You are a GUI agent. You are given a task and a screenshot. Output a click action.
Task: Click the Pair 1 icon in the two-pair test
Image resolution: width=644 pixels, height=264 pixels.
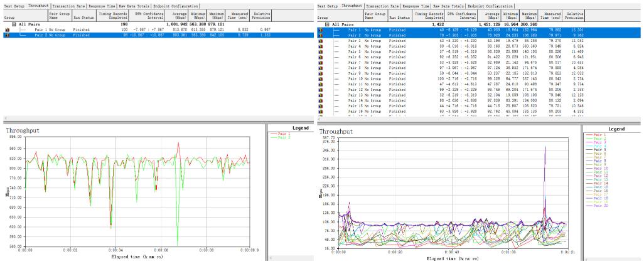8,30
